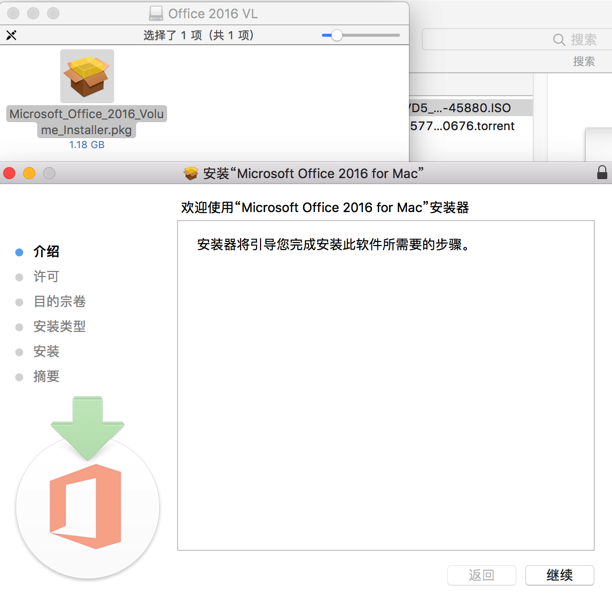This screenshot has height=599, width=612.
Task: Select the 安装 installer step
Action: (46, 351)
